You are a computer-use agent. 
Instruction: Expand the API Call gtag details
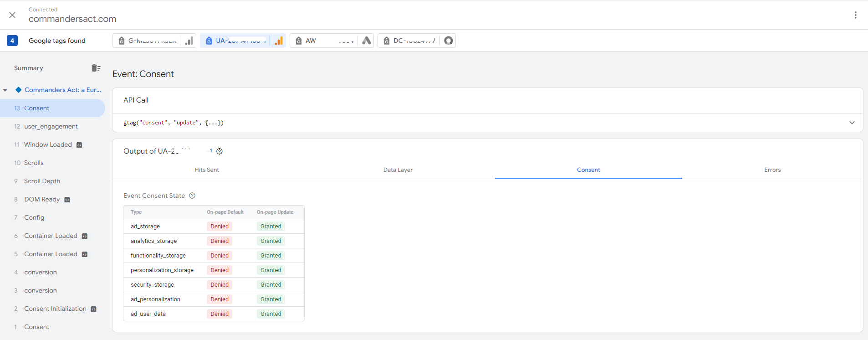coord(852,123)
